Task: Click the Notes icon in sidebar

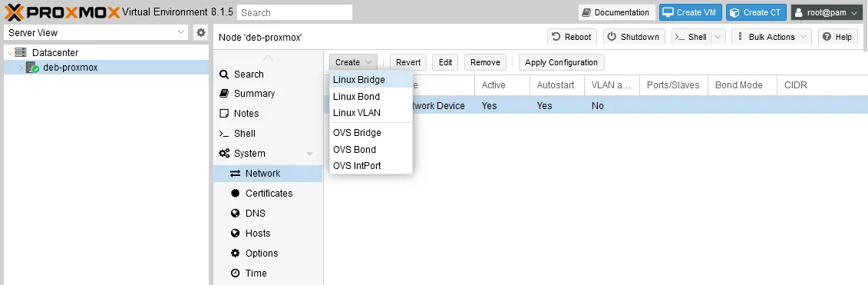Action: tap(223, 113)
